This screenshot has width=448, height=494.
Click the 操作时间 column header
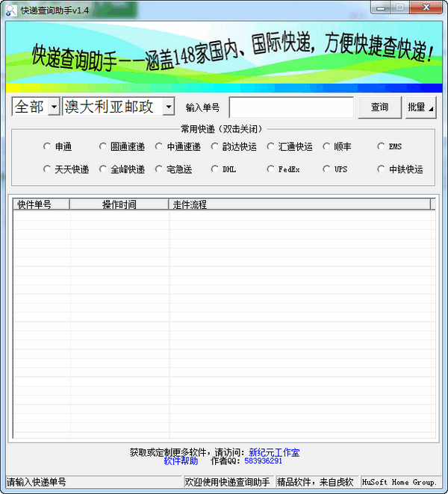tap(119, 204)
